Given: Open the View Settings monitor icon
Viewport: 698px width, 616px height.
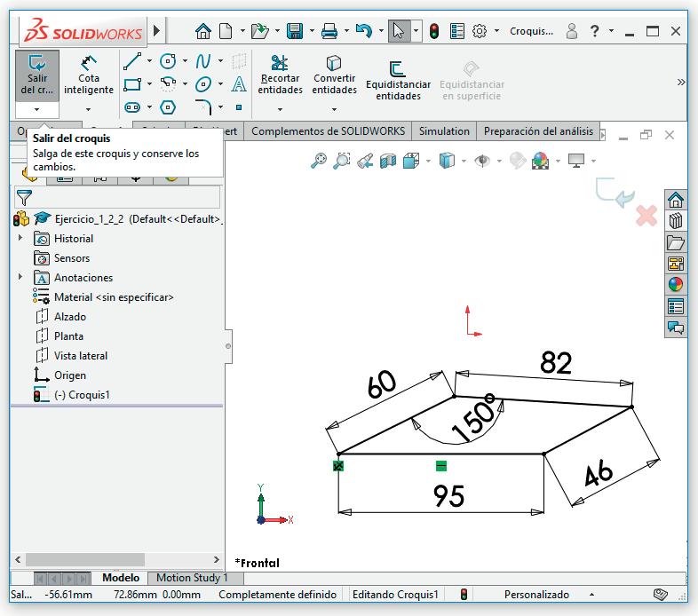Looking at the screenshot, I should (x=576, y=161).
